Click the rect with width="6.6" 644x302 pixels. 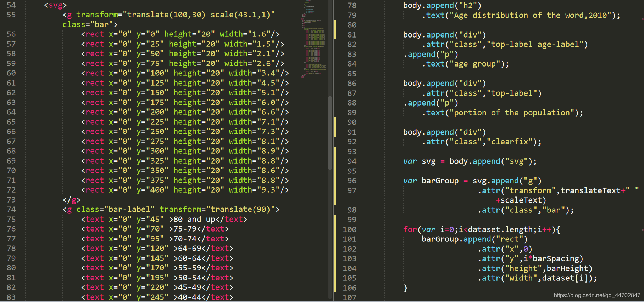click(185, 112)
